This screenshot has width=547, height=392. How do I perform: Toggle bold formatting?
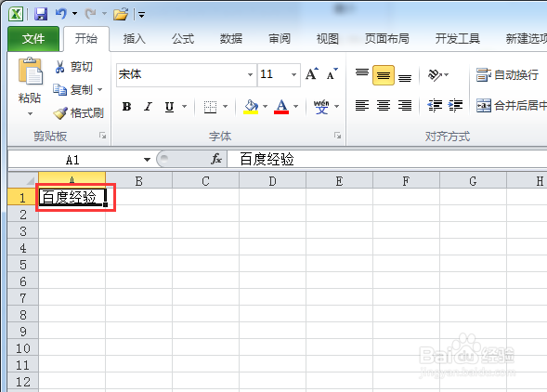[x=126, y=106]
